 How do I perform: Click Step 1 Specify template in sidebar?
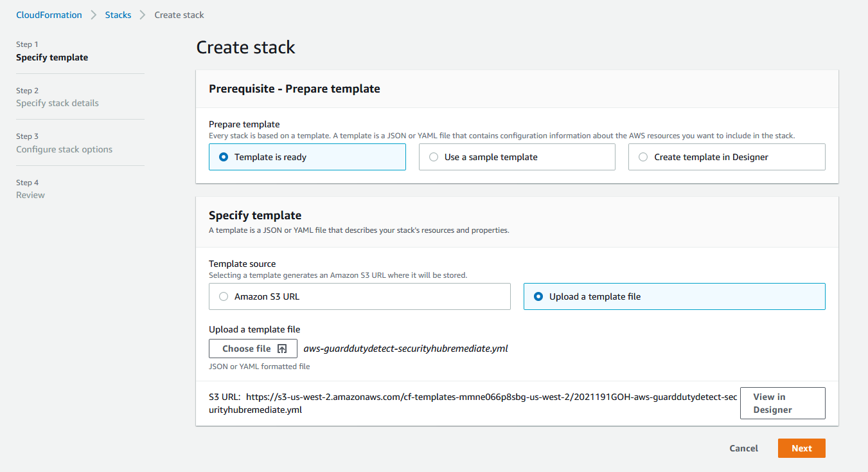pyautogui.click(x=52, y=51)
